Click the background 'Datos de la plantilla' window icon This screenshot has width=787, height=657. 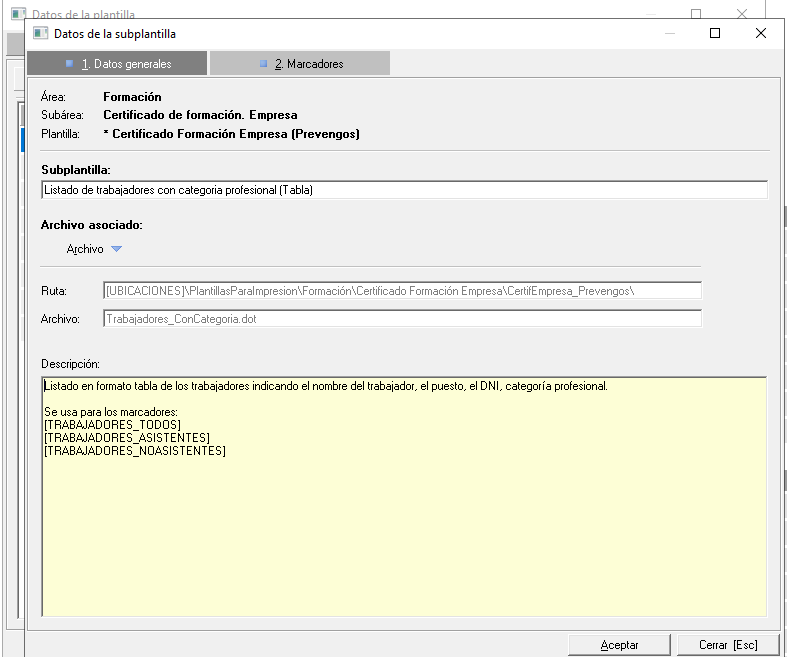tap(18, 15)
